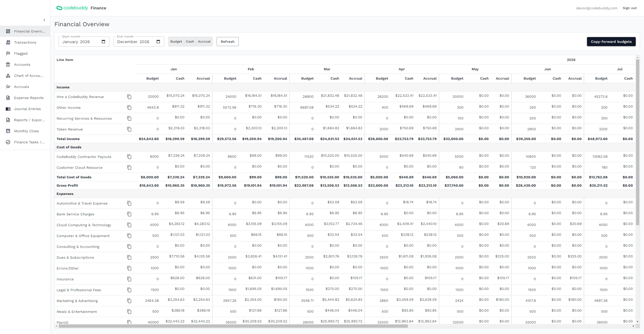Click copy icon next to Token Revenue
This screenshot has height=334, width=644.
click(129, 129)
